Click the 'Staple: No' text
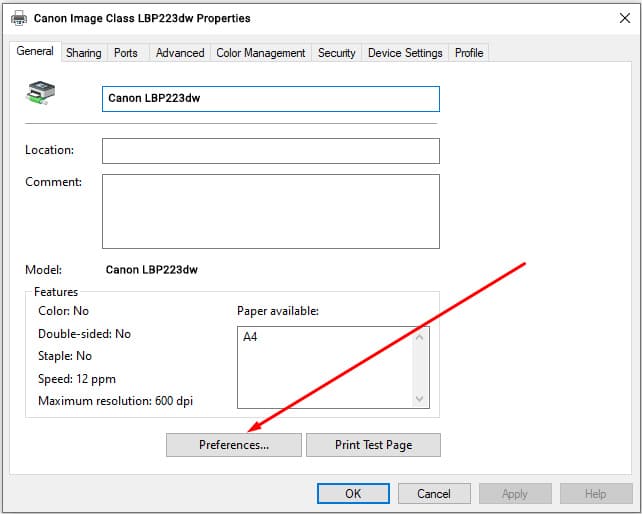The width and height of the screenshot is (642, 514). (x=65, y=356)
